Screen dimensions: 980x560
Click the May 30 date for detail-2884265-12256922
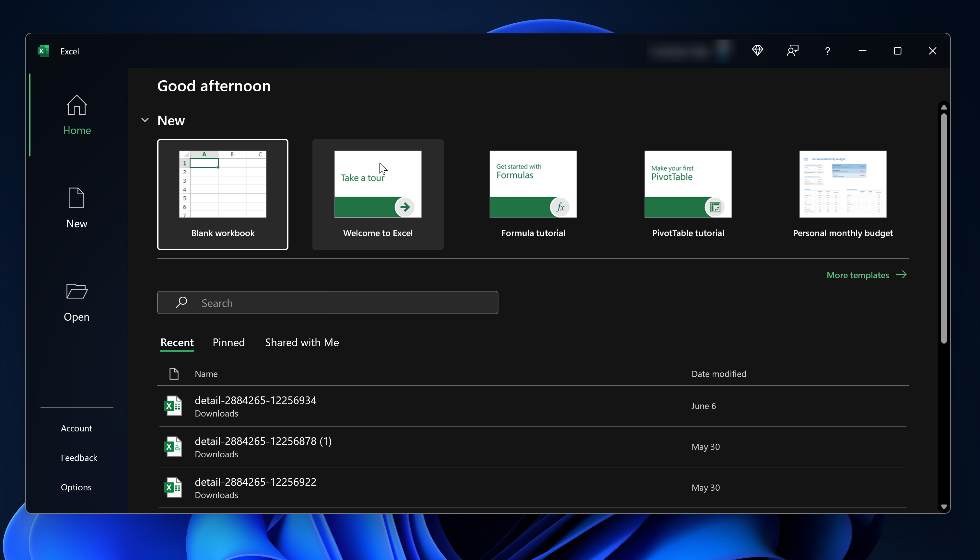pyautogui.click(x=706, y=487)
